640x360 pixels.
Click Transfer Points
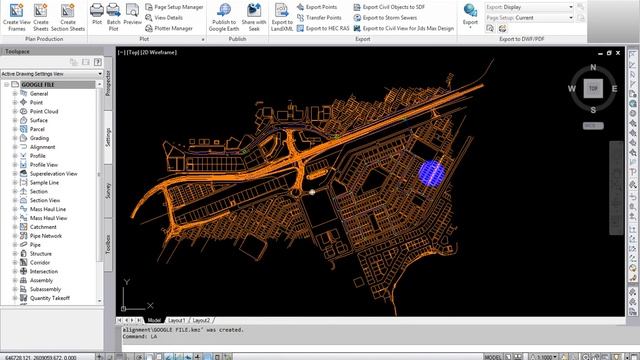pyautogui.click(x=319, y=18)
